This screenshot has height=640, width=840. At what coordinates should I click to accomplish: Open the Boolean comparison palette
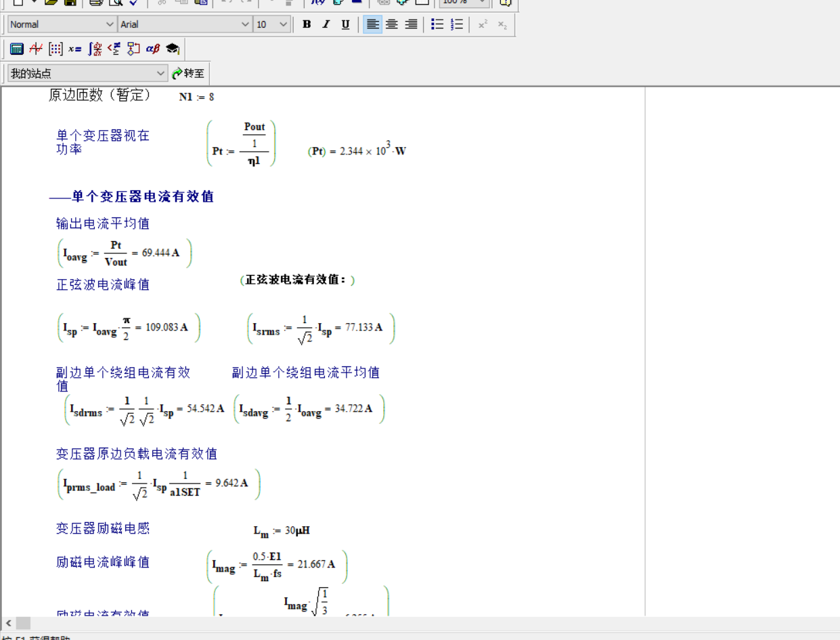tap(114, 49)
